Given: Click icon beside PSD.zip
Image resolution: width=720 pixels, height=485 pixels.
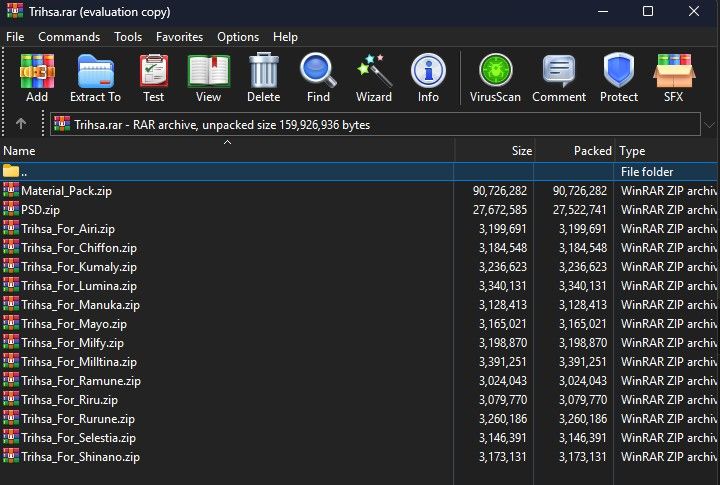Looking at the screenshot, I should (11, 209).
